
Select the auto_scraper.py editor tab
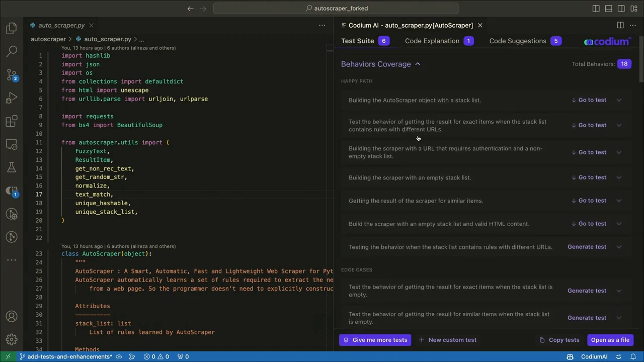click(x=61, y=25)
